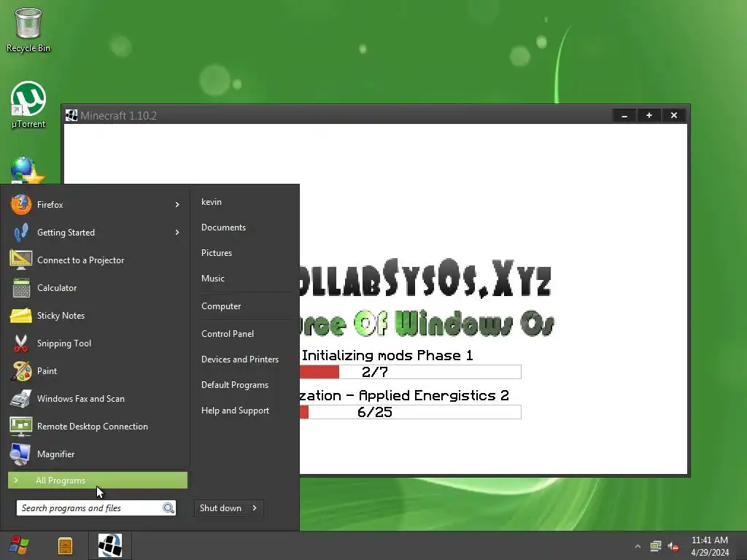Launch Firefox from Start menu label
Screen dimensions: 747x560
pos(50,205)
